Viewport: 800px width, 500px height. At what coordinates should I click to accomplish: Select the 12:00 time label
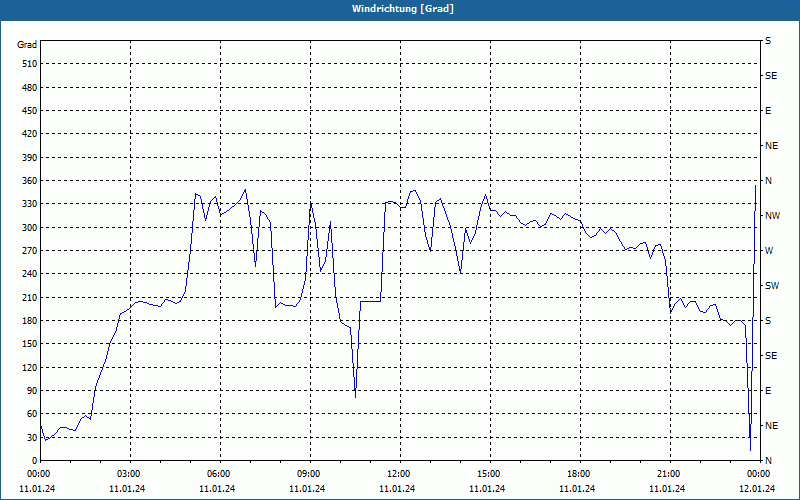[x=397, y=474]
